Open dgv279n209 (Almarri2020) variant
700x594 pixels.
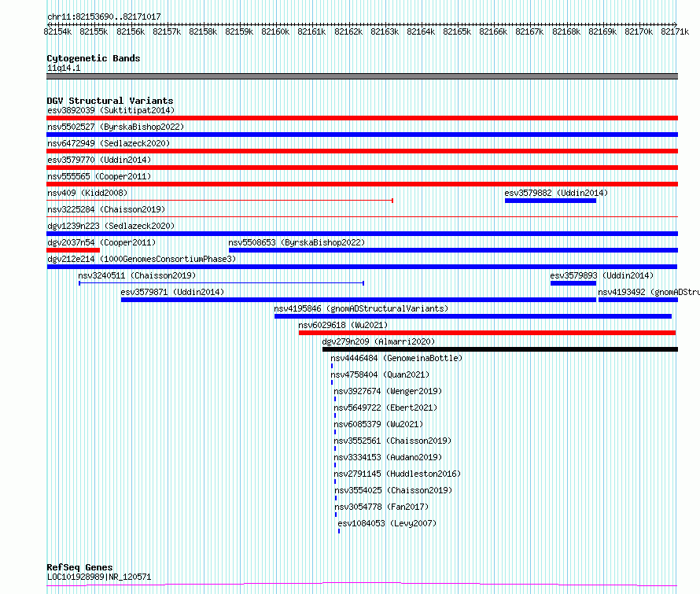click(378, 341)
